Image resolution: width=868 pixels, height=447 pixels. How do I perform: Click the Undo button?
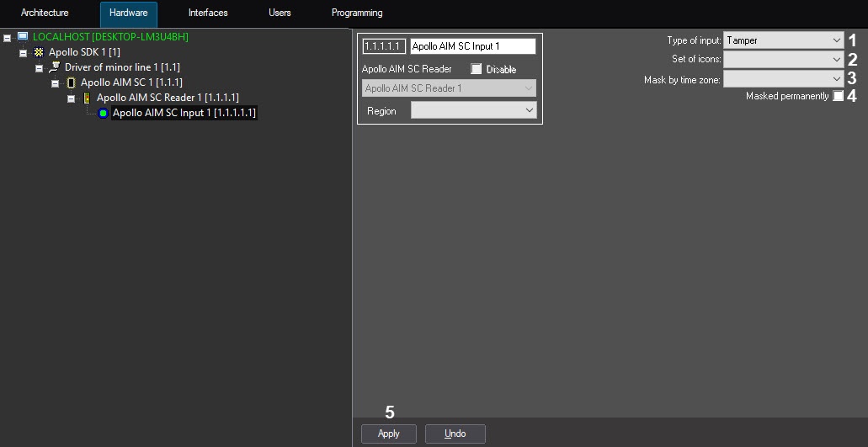pos(455,434)
